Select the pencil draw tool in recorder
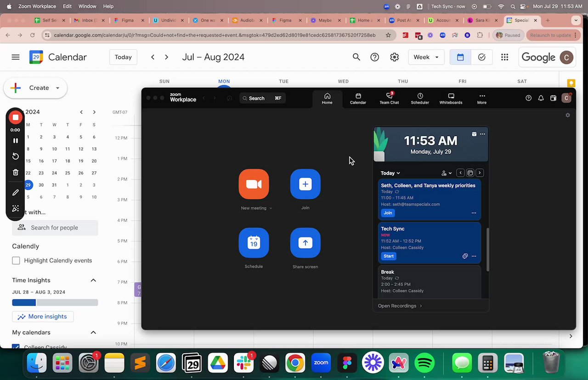The height and width of the screenshot is (380, 588). pos(16,193)
